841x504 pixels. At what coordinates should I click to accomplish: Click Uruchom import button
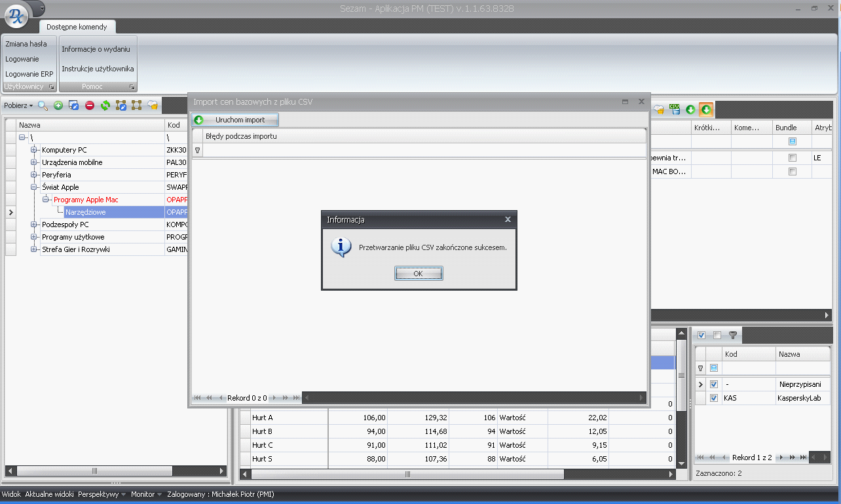[235, 120]
